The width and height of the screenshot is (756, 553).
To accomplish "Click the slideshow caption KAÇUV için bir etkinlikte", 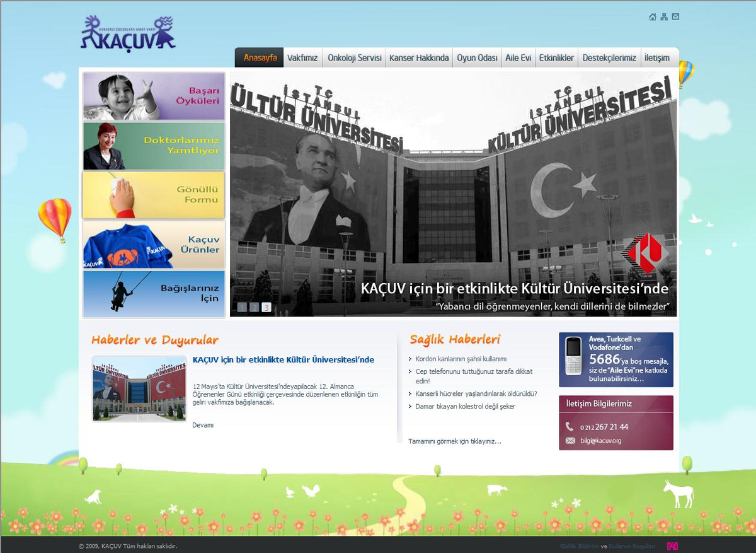I will point(515,289).
